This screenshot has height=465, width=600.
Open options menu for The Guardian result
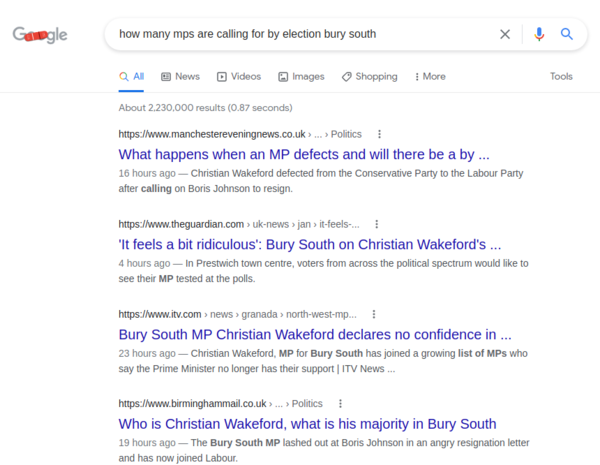377,224
